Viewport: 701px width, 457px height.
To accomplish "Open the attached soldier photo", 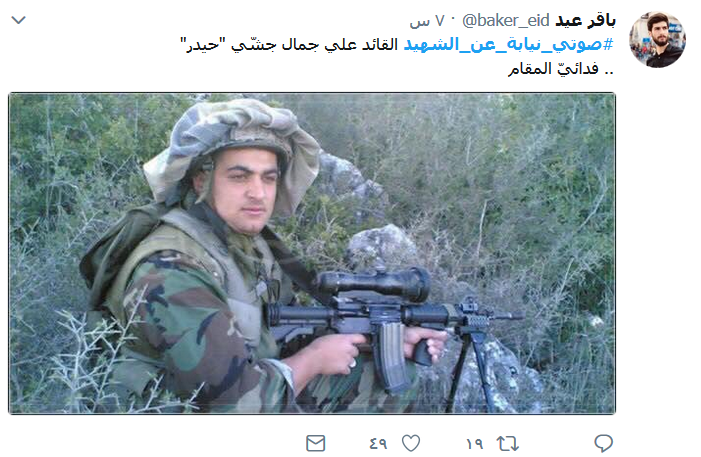I will pyautogui.click(x=312, y=253).
